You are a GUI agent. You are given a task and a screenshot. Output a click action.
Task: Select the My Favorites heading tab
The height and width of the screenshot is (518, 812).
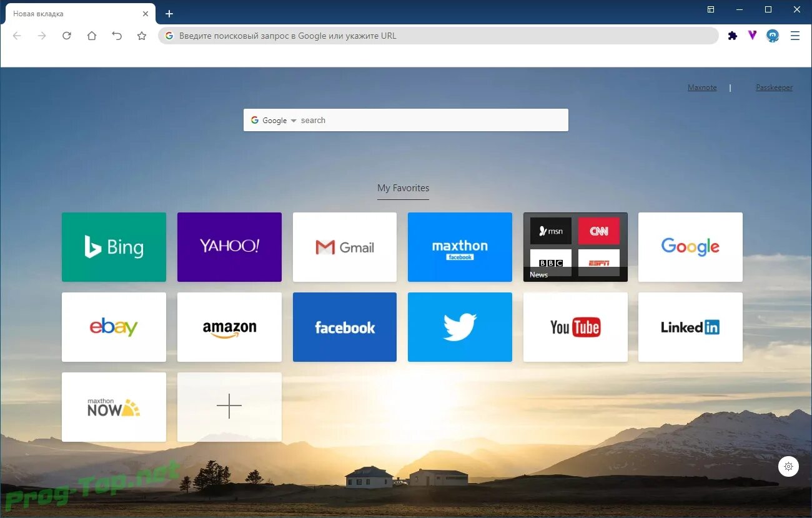point(403,188)
